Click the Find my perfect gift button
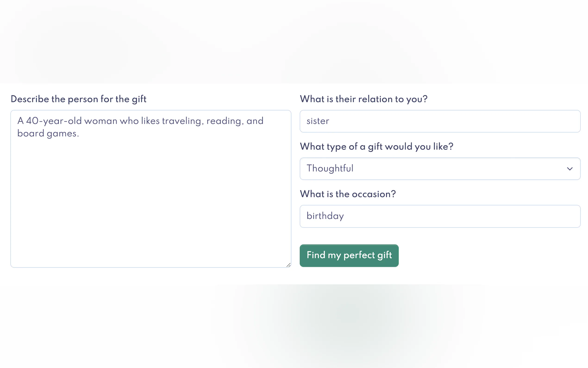Image resolution: width=588 pixels, height=368 pixels. tap(349, 255)
